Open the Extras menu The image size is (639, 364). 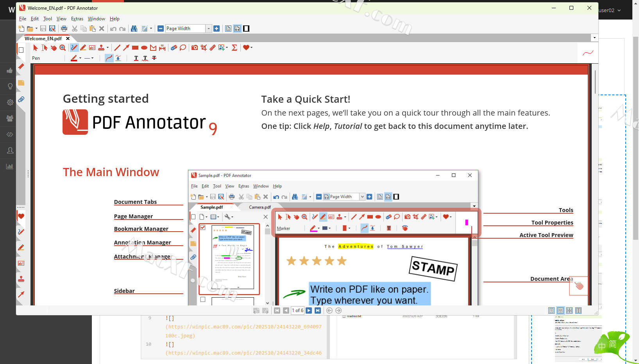pyautogui.click(x=77, y=19)
